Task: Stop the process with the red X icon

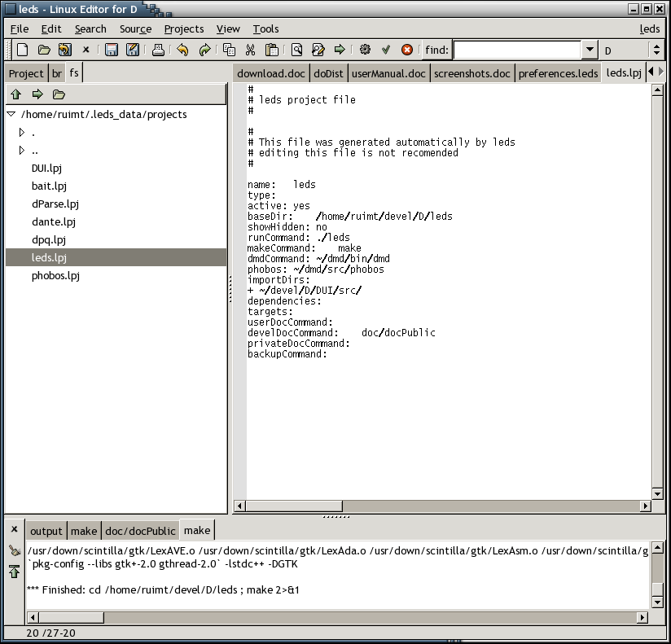Action: [x=407, y=50]
